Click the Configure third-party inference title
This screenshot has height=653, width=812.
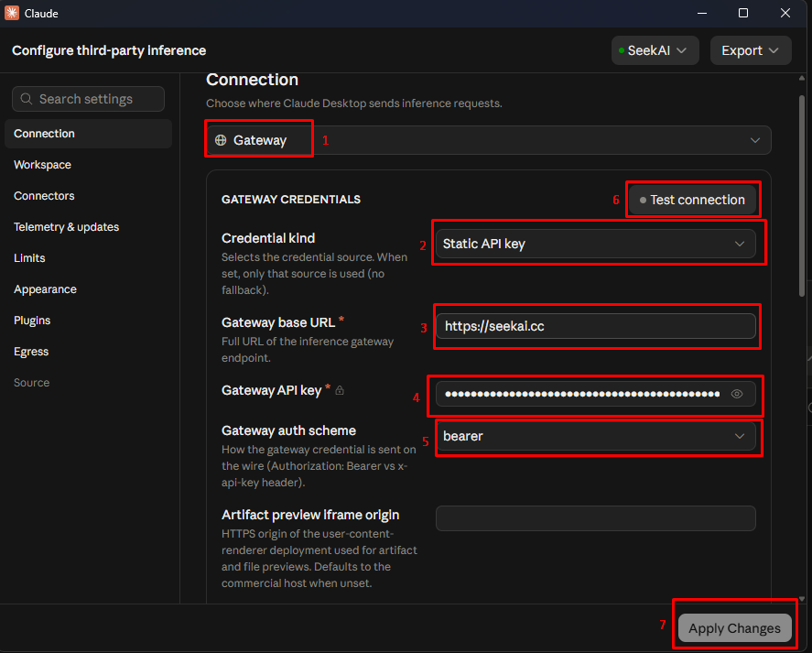109,50
